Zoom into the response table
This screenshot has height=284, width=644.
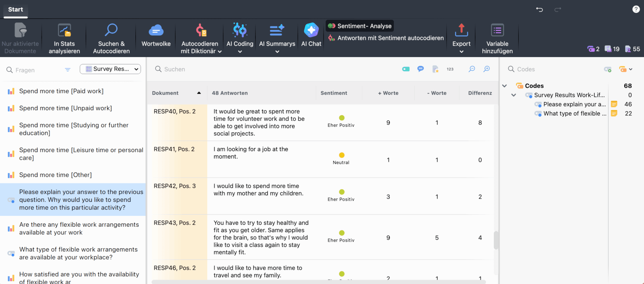tap(487, 69)
